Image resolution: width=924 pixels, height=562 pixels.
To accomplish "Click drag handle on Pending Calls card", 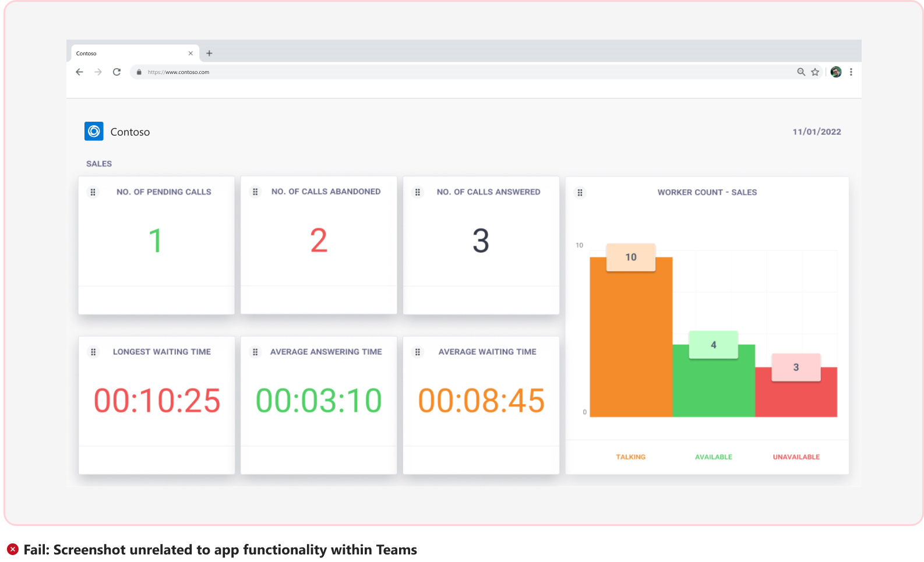I will (93, 192).
